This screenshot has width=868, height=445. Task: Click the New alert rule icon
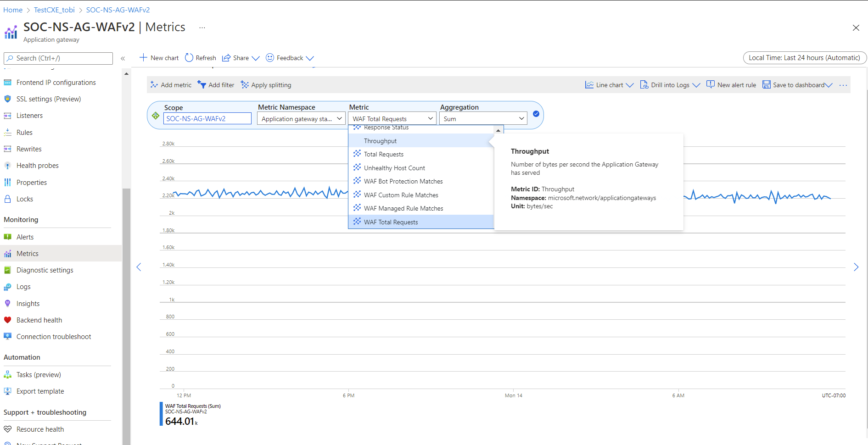[x=711, y=84]
